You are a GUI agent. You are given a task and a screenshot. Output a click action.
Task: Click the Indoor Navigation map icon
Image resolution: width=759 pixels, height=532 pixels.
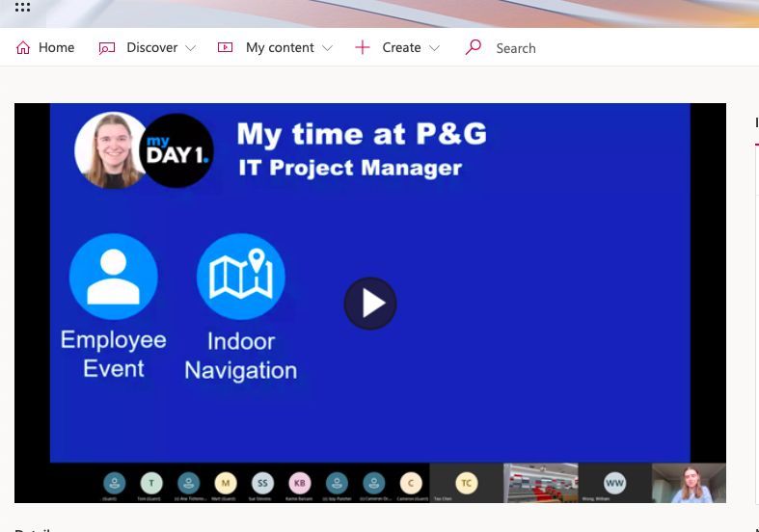pos(240,277)
